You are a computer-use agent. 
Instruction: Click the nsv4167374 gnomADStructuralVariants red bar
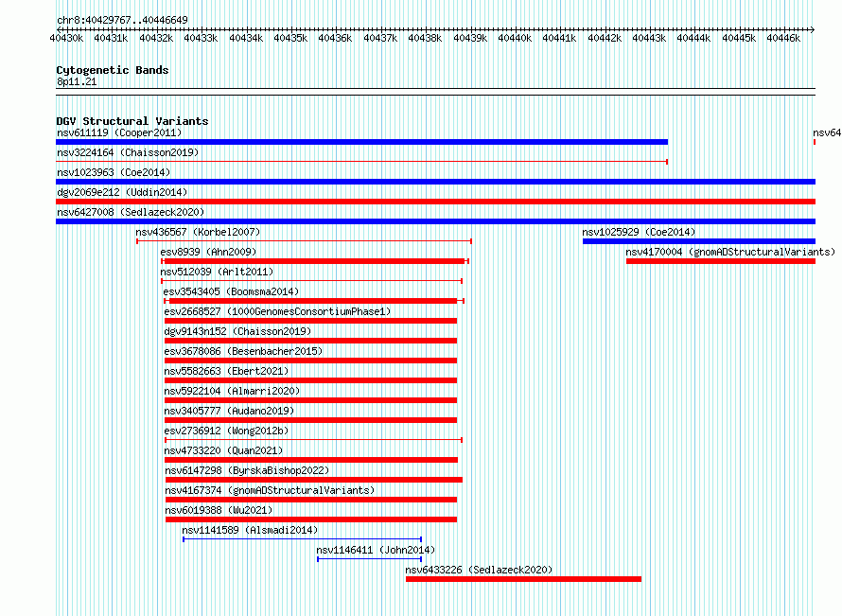point(311,500)
